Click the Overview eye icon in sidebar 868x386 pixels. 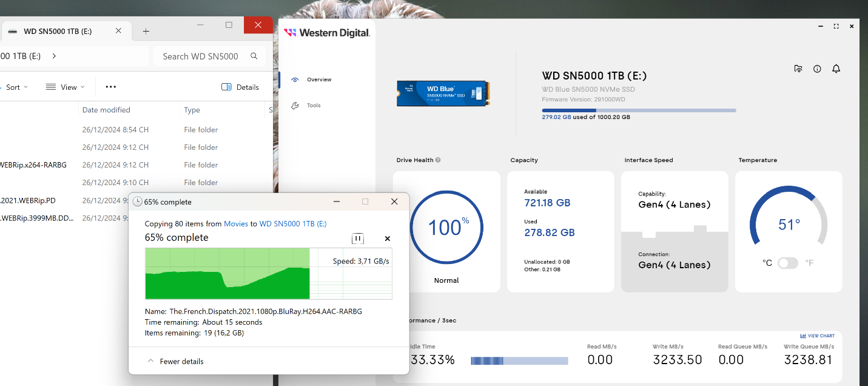[295, 80]
